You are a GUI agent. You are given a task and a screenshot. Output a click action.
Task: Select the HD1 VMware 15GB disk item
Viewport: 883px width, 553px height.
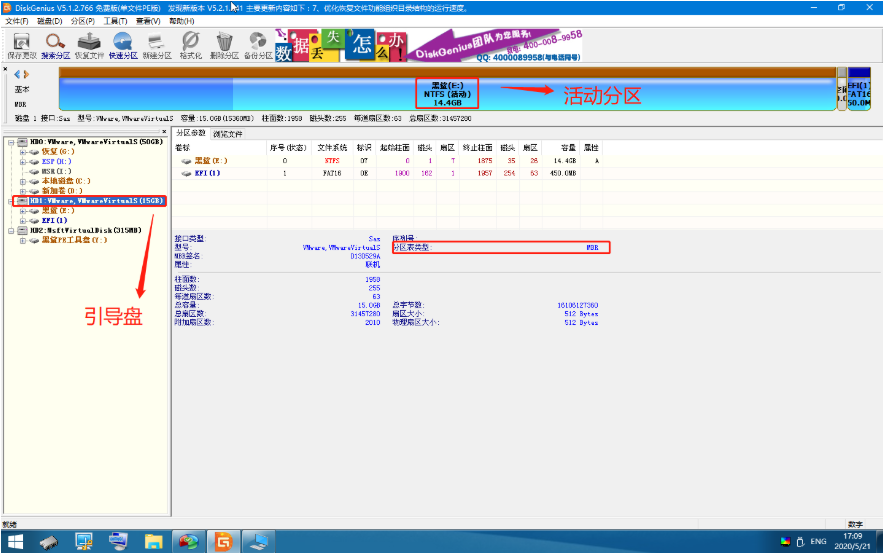pos(90,200)
